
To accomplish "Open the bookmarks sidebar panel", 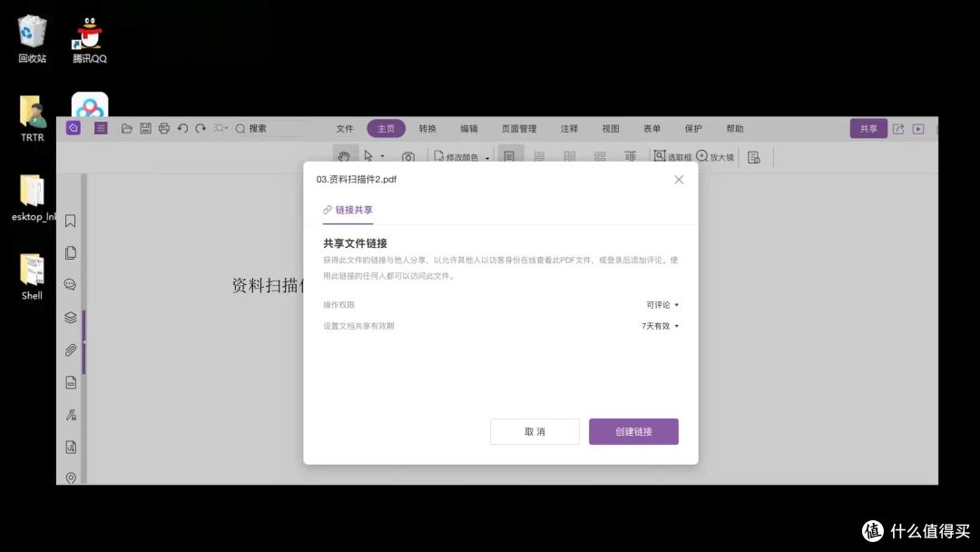I will tap(71, 221).
